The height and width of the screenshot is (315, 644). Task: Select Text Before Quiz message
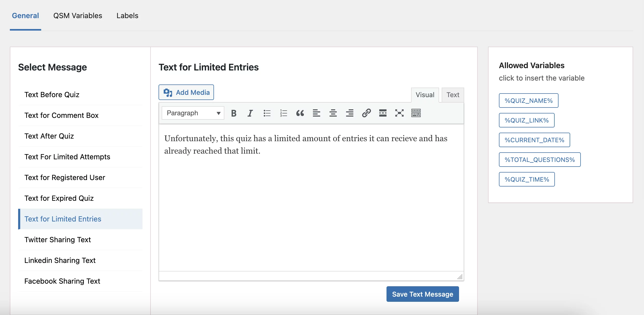tap(80, 95)
